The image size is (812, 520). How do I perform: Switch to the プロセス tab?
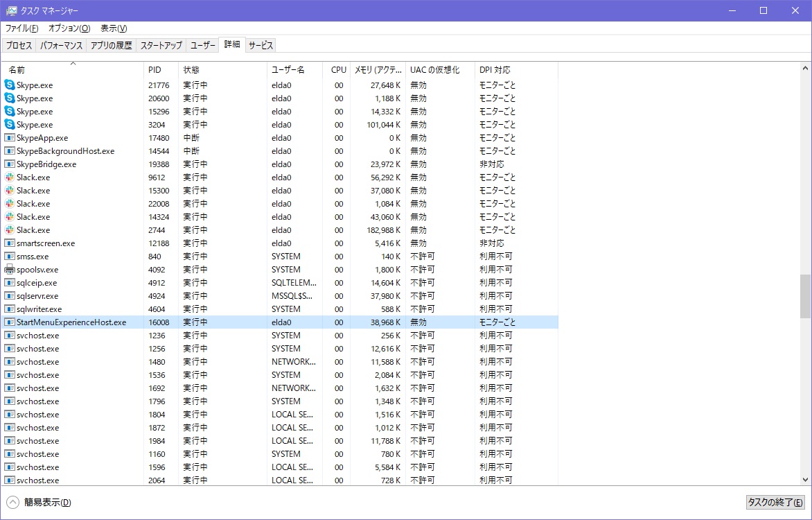(x=19, y=45)
